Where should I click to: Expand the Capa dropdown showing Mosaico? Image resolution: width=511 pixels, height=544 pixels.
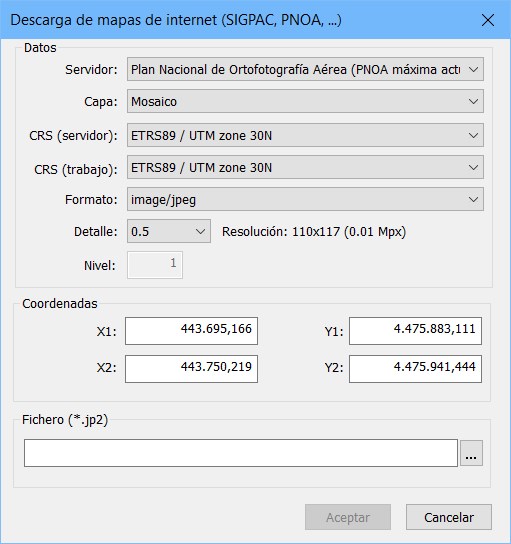(305, 101)
